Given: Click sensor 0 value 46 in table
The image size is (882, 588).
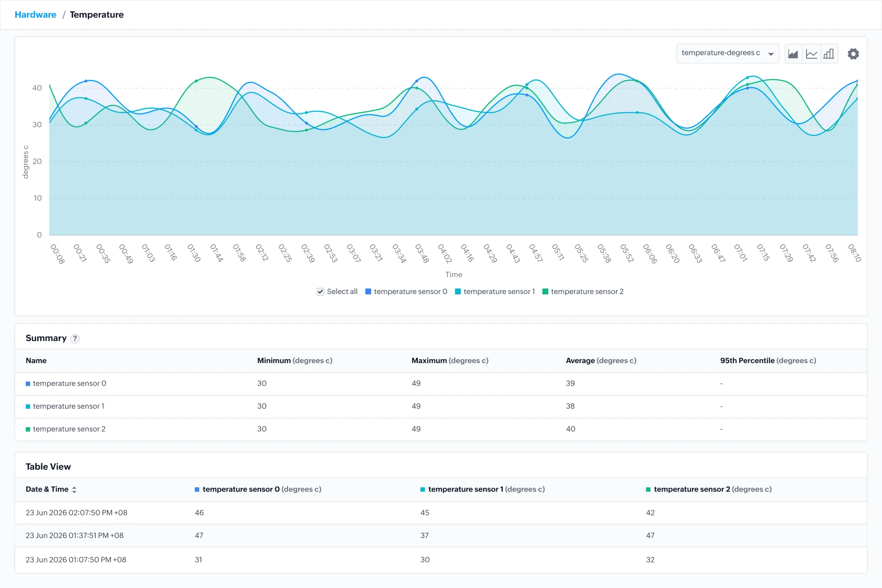Looking at the screenshot, I should tap(199, 513).
